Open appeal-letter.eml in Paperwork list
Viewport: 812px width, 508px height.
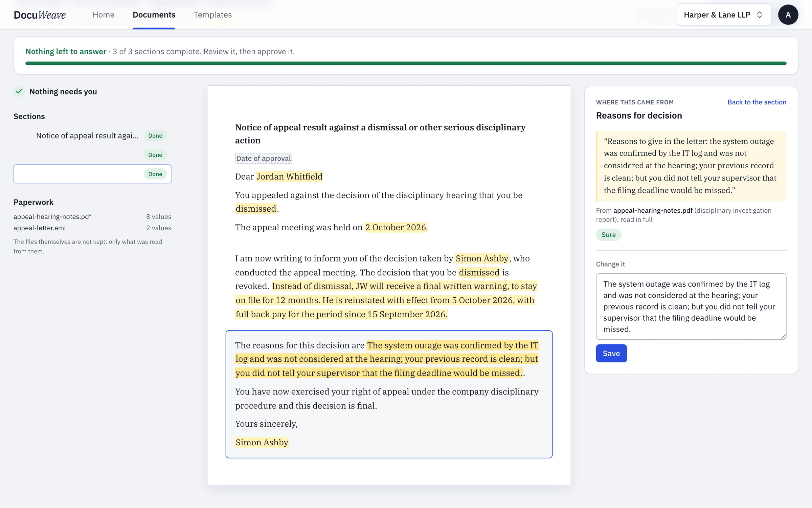(40, 228)
